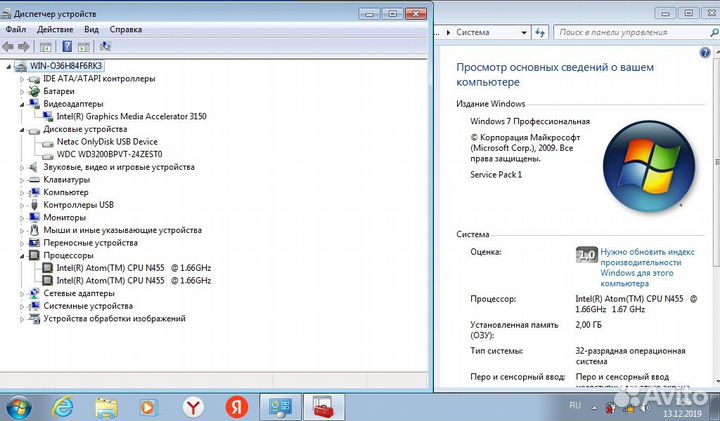This screenshot has width=720, height=421.
Task: Click the Мониторы monitor icon
Action: (x=34, y=217)
